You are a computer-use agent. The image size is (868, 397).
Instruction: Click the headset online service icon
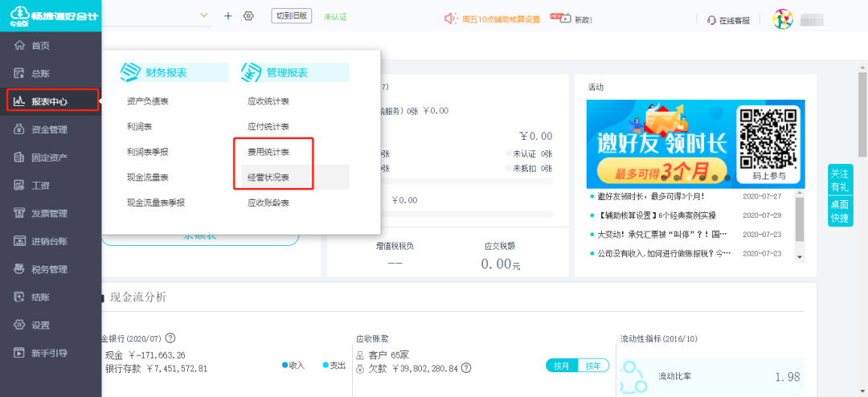[x=712, y=20]
